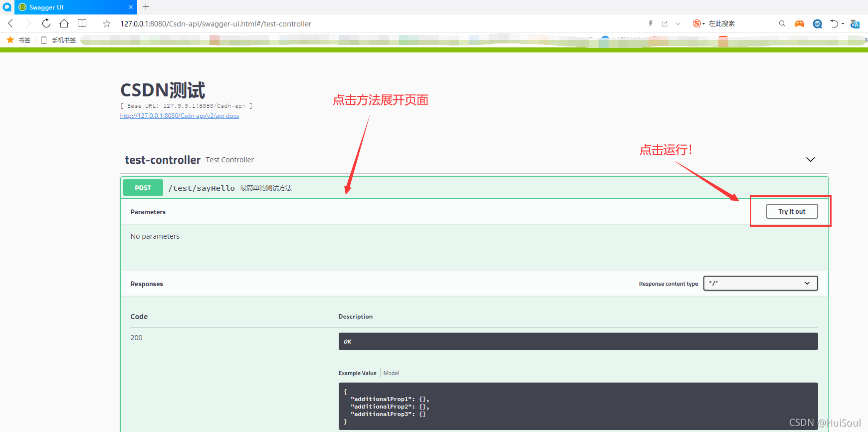Click the undo closed tab icon
This screenshot has width=868, height=432.
click(834, 23)
